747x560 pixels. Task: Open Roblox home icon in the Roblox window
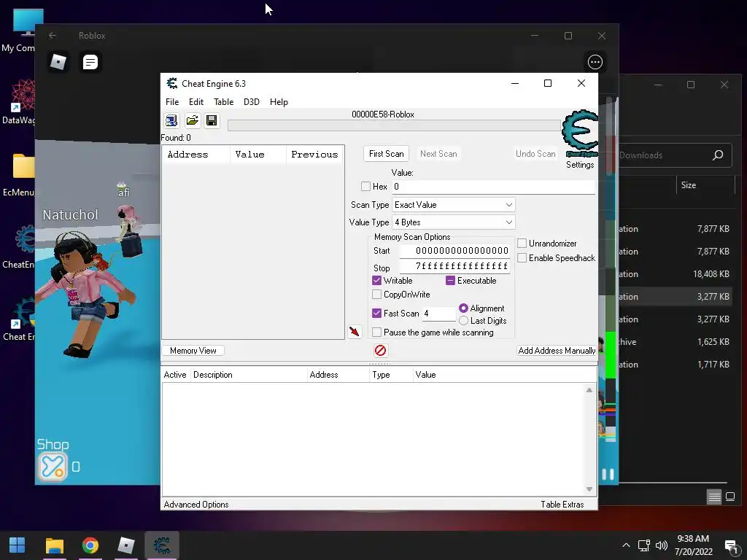58,62
